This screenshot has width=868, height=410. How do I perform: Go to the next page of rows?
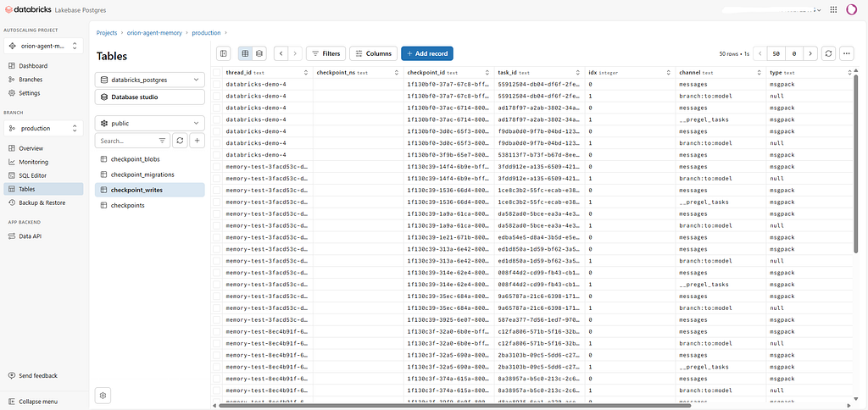[810, 53]
